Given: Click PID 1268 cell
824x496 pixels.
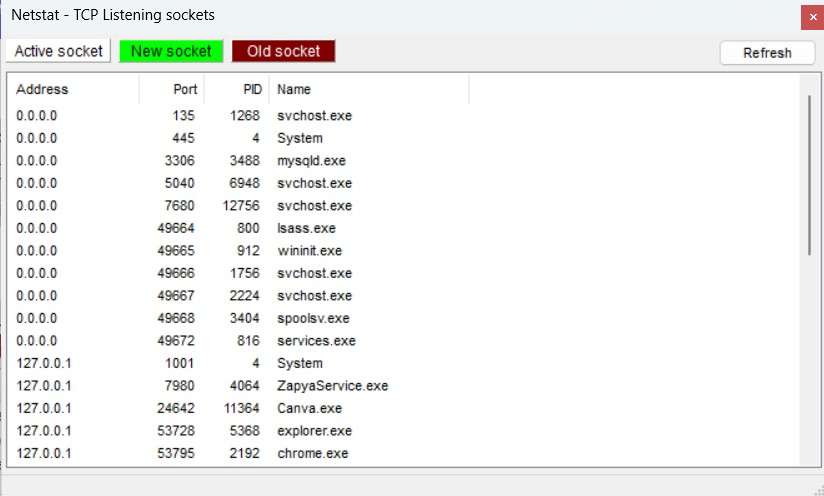Looking at the screenshot, I should point(244,116).
